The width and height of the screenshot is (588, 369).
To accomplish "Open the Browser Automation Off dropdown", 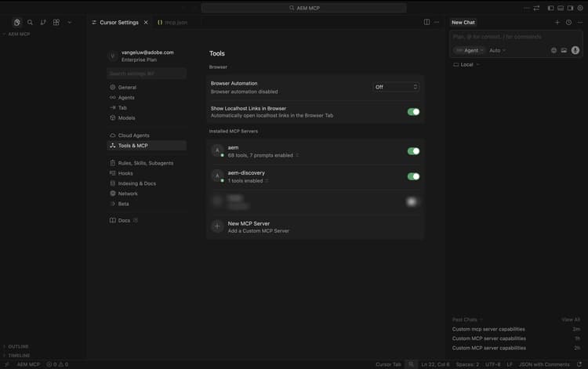I will (x=396, y=87).
